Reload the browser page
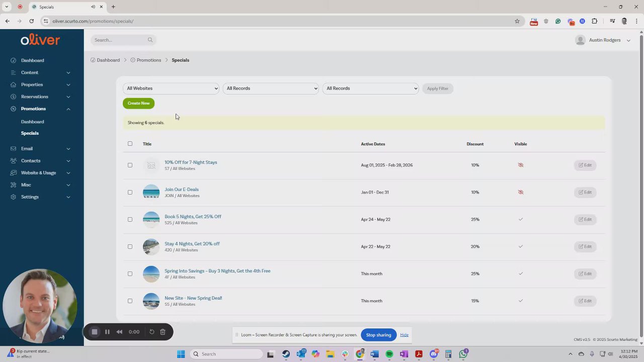 pyautogui.click(x=31, y=21)
